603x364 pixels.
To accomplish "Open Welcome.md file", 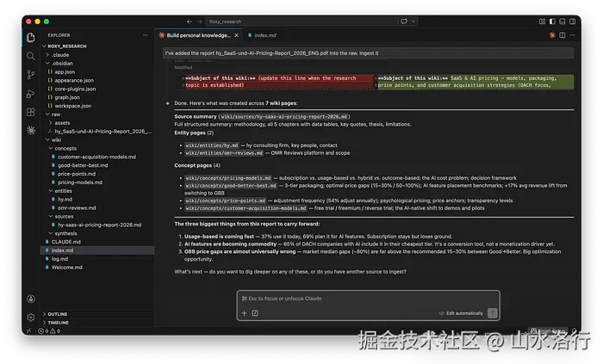I will click(66, 268).
